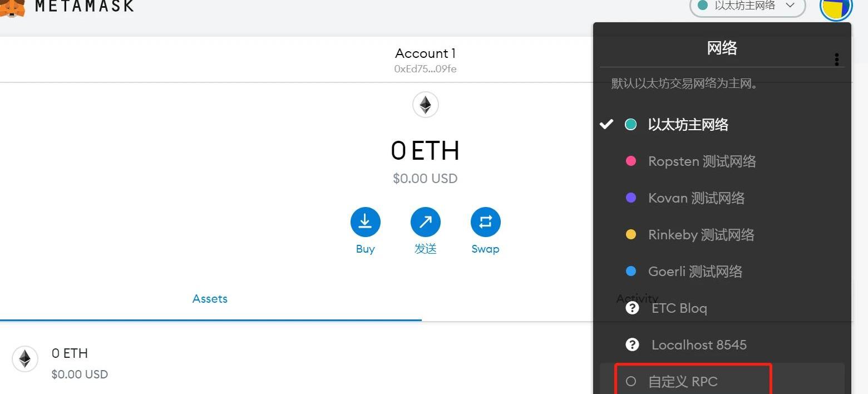Click the ETH token icon in the Assets list
This screenshot has width=868, height=394.
point(25,359)
